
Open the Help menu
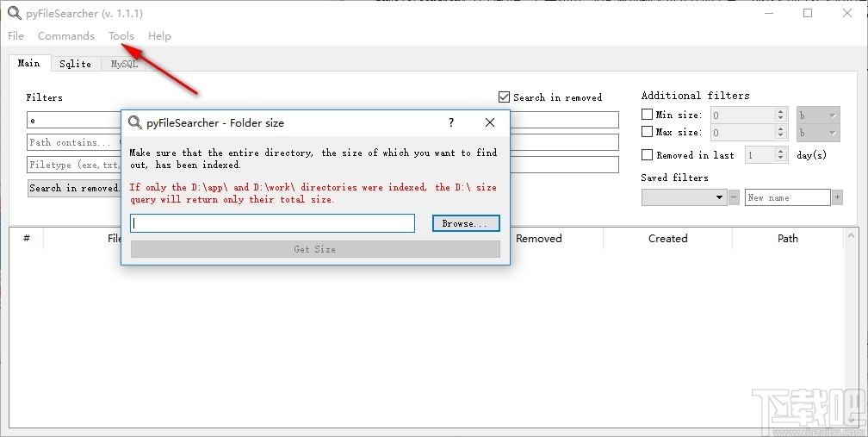(x=159, y=36)
